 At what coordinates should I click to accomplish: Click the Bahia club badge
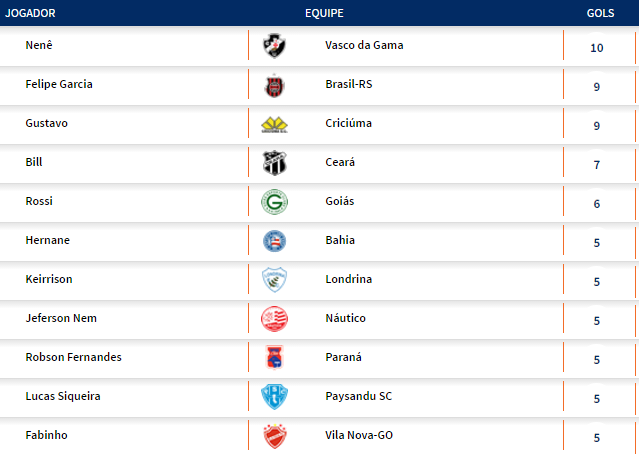pos(273,241)
